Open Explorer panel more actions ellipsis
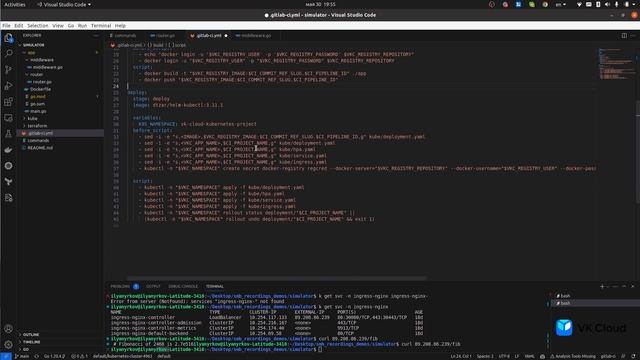640x360 pixels. click(96, 36)
